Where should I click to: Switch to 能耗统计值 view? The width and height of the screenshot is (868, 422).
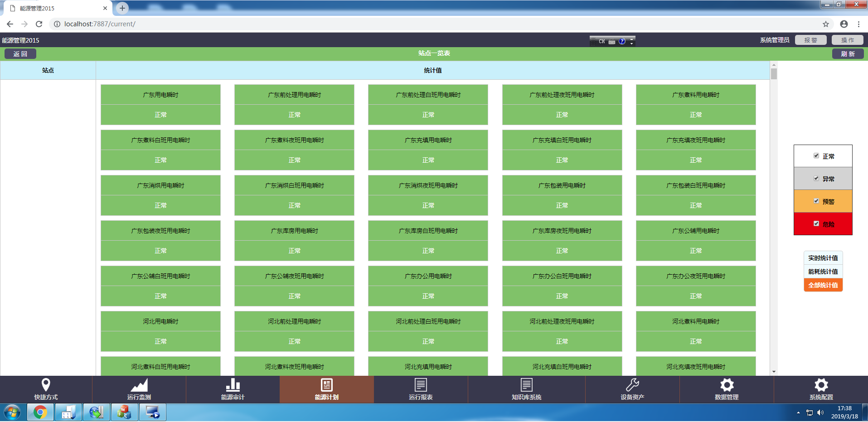(x=823, y=272)
